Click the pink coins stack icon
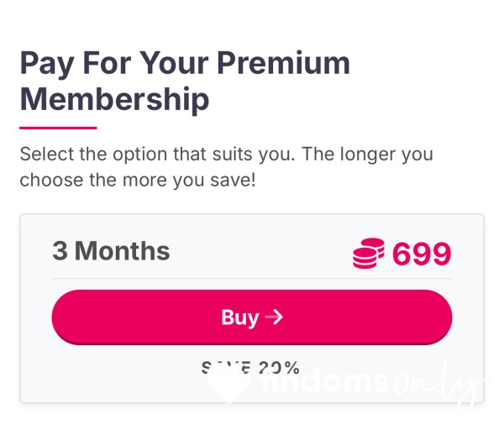The image size is (504, 425). click(369, 254)
